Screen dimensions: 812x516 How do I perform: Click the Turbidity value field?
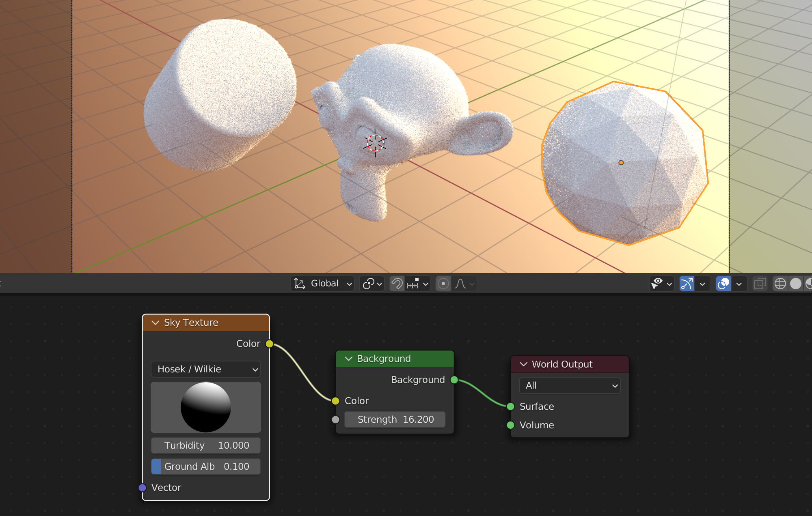click(206, 445)
